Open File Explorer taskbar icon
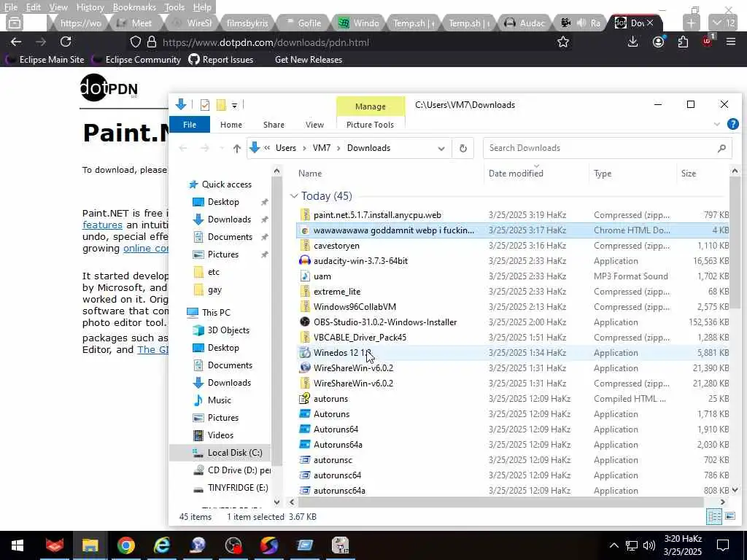This screenshot has height=560, width=747. click(90, 545)
